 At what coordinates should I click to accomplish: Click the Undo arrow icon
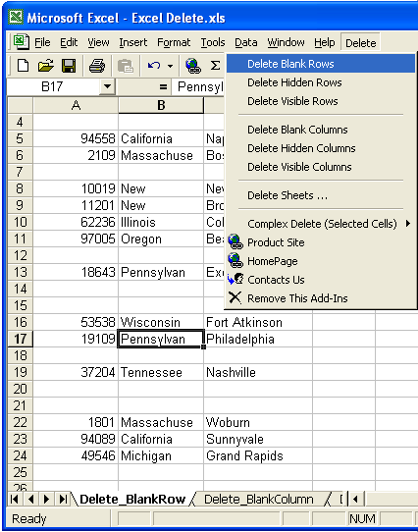(x=154, y=65)
